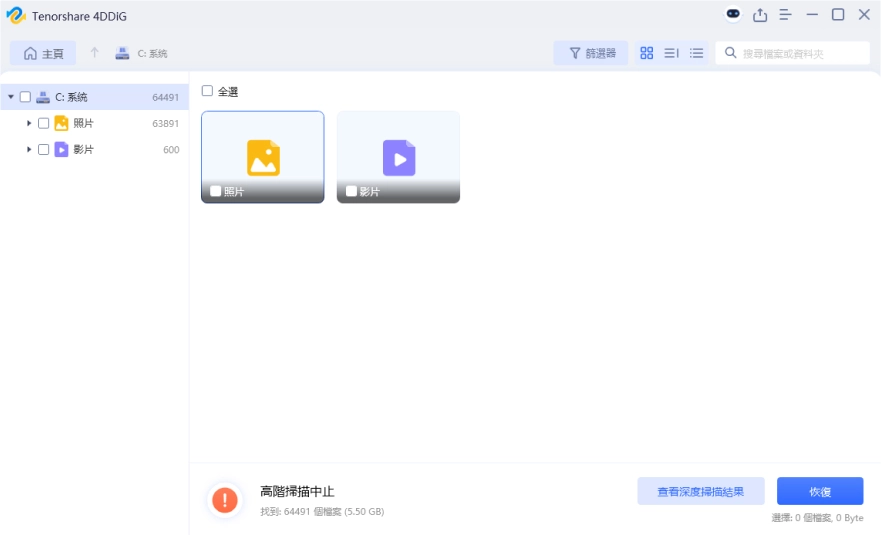Image resolution: width=881 pixels, height=535 pixels.
Task: Click the C: drive icon in tree
Action: (43, 97)
